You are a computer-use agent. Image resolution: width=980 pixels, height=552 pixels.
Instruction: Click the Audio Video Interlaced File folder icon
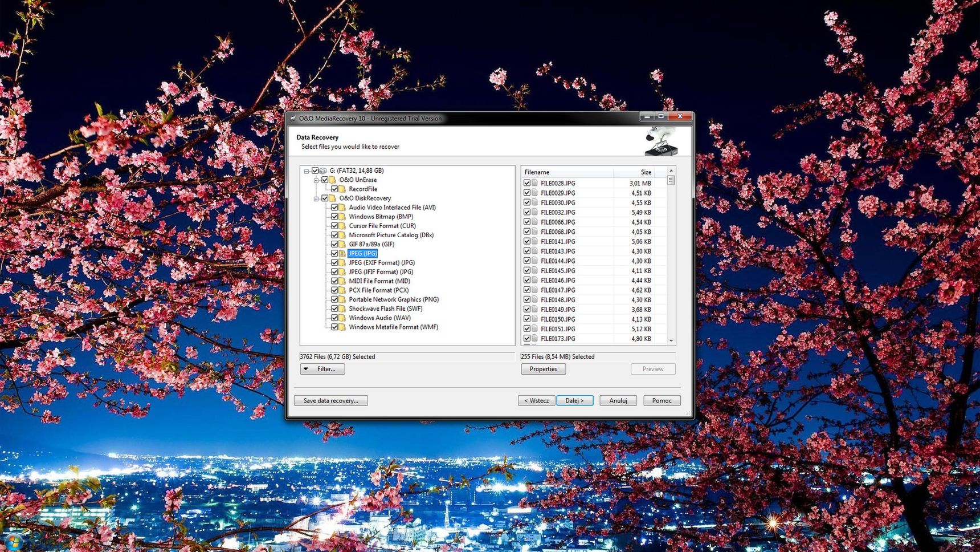coord(342,208)
